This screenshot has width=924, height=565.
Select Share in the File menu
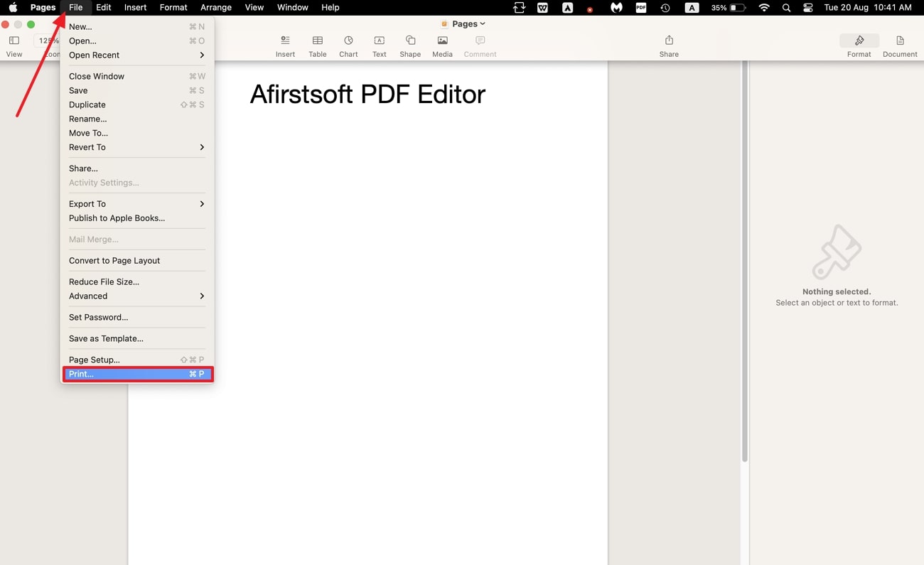click(x=137, y=168)
